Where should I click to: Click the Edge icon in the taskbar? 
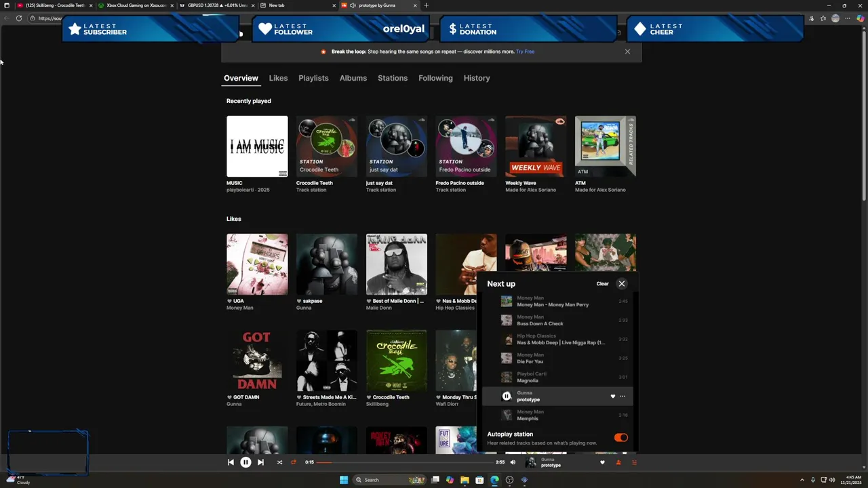coord(494,480)
